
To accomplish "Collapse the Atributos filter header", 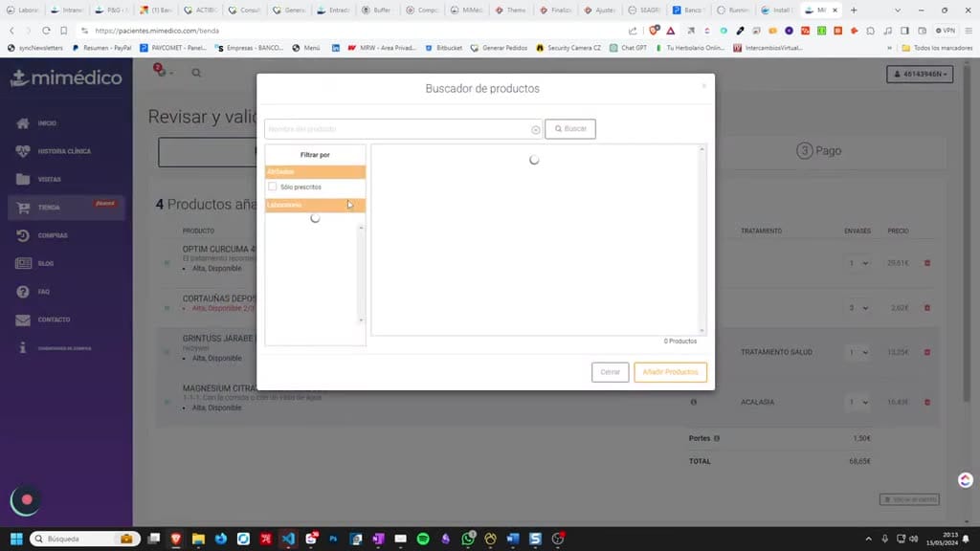I will click(x=315, y=172).
